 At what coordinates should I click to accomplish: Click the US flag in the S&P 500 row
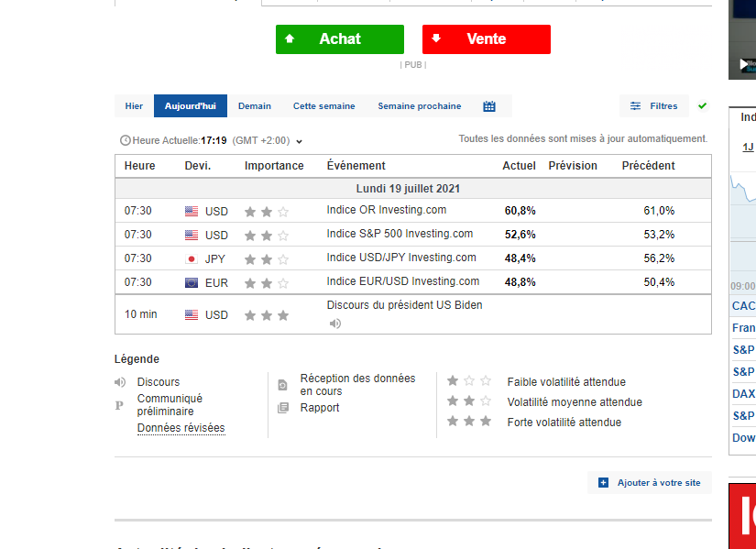[192, 235]
